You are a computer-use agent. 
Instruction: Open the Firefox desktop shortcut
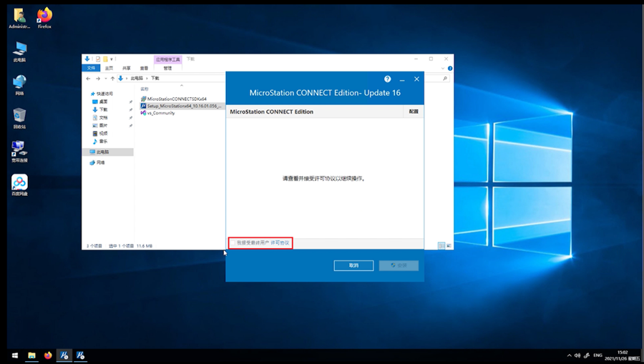44,19
